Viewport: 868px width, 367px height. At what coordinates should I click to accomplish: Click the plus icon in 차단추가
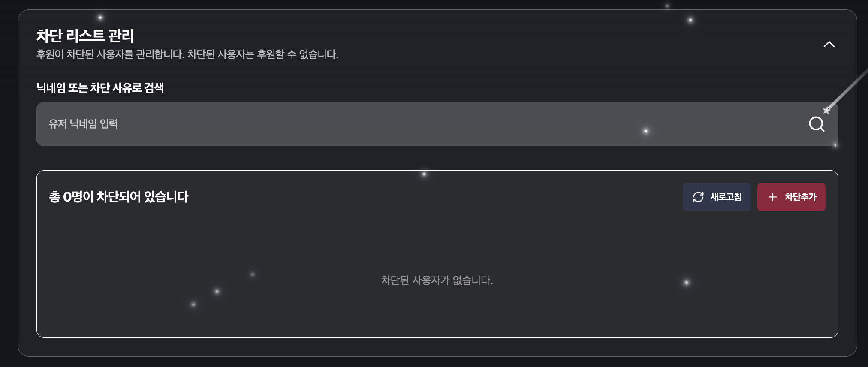772,197
